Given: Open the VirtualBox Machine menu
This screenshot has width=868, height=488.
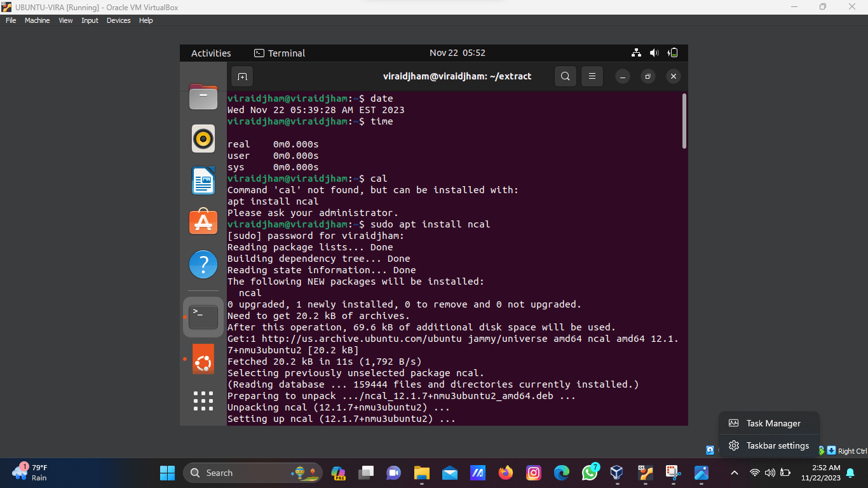Looking at the screenshot, I should point(37,20).
